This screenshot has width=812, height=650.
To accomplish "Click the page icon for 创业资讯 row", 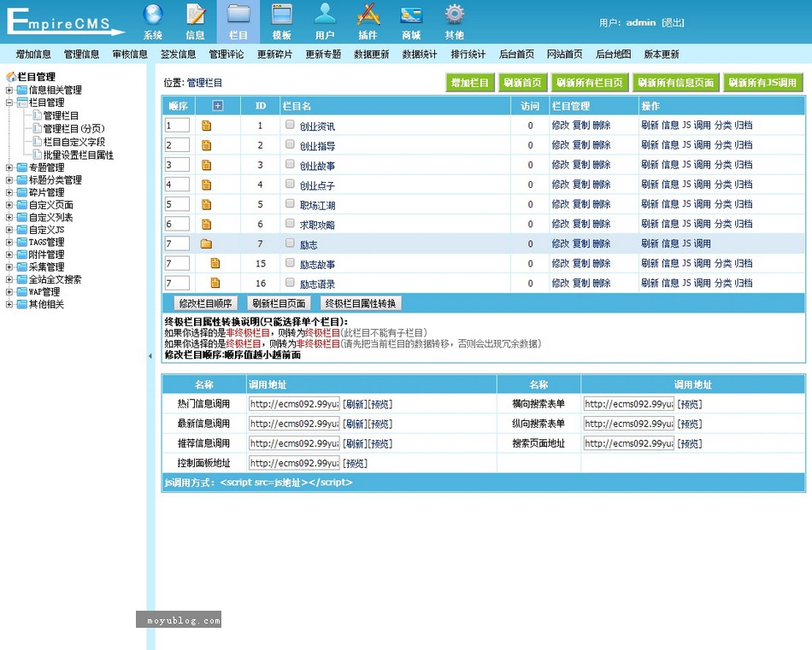I will click(207, 126).
